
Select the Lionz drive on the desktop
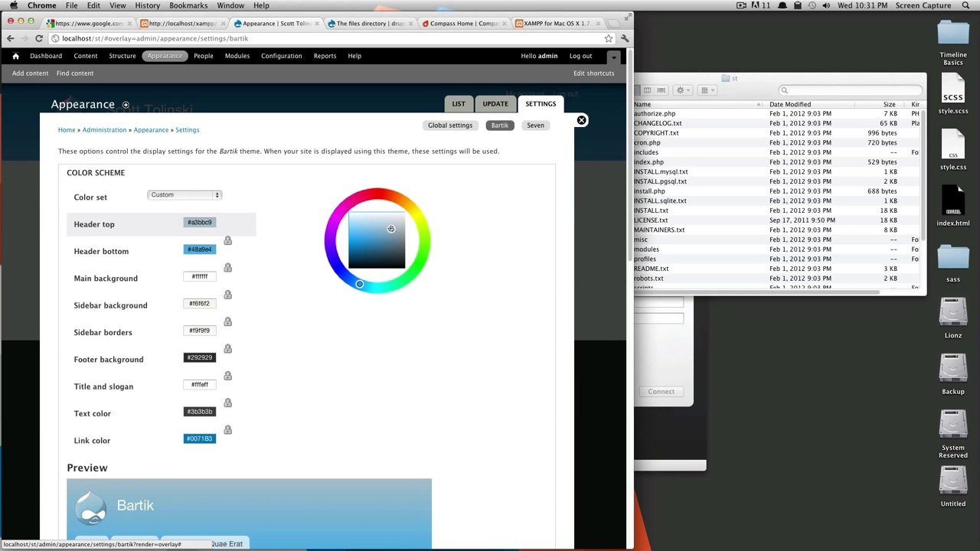coord(953,314)
